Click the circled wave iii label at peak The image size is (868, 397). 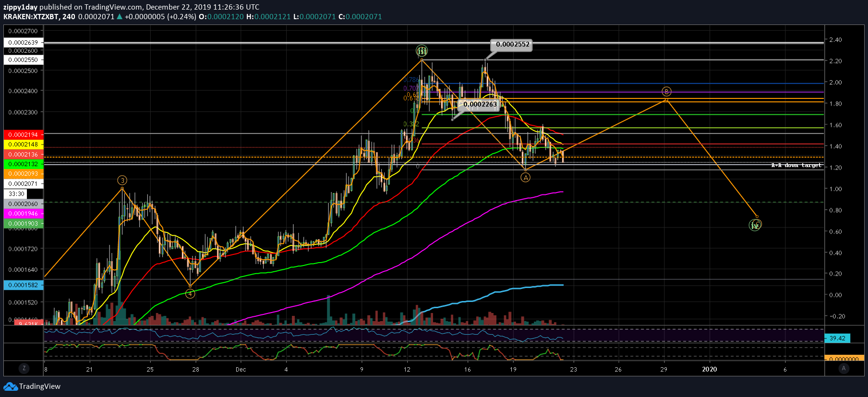[422, 51]
